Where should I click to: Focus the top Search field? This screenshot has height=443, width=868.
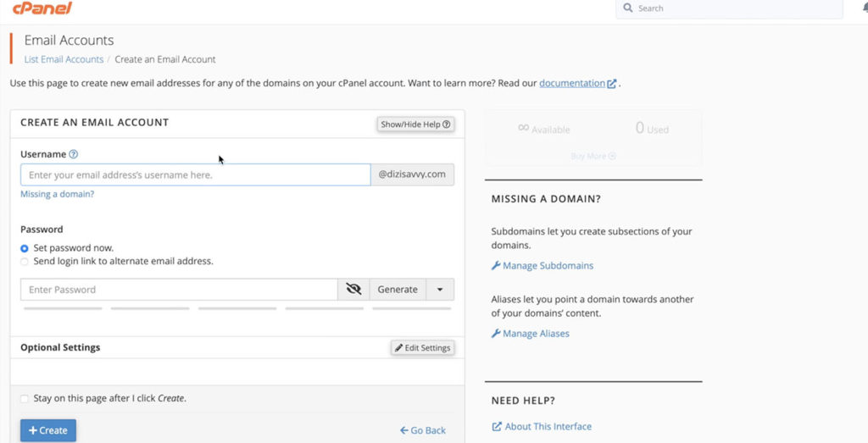point(729,8)
